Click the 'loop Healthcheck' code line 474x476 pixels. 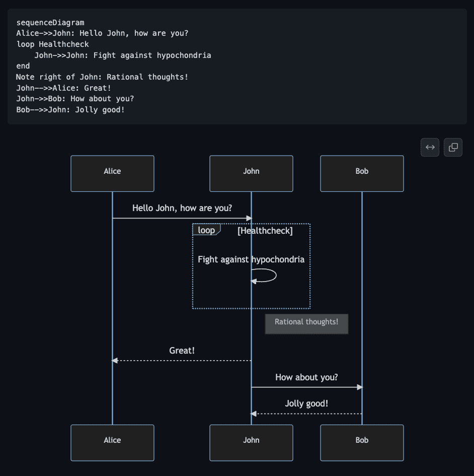[x=53, y=44]
